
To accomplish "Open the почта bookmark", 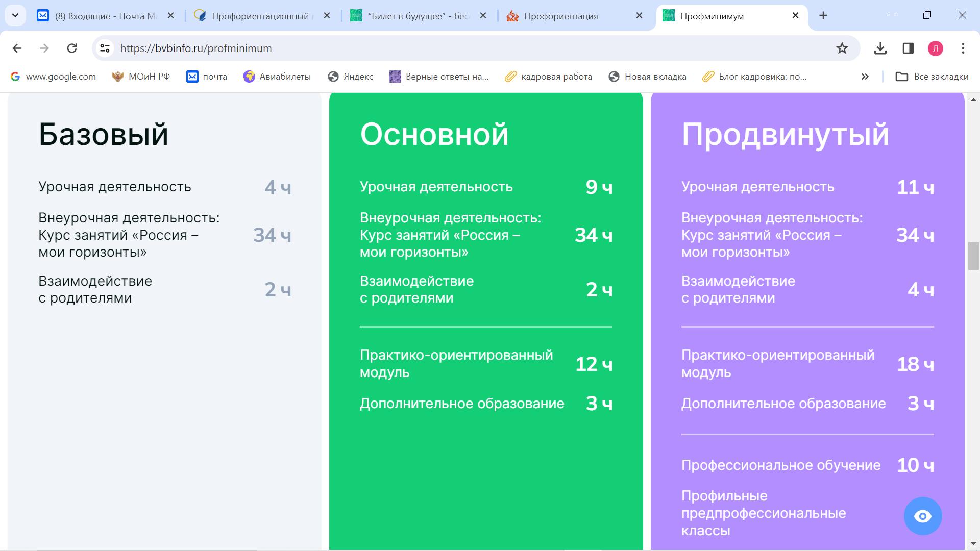I will [x=207, y=77].
